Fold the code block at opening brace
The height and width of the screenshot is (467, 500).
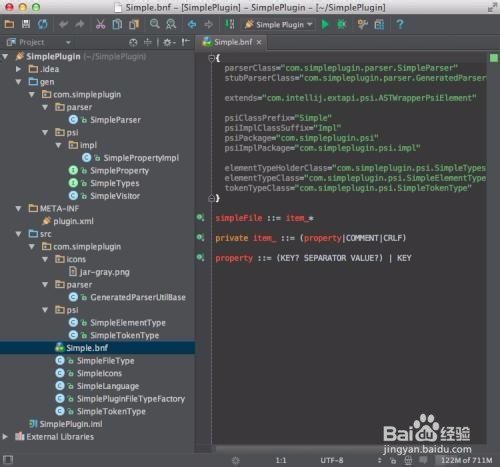211,59
